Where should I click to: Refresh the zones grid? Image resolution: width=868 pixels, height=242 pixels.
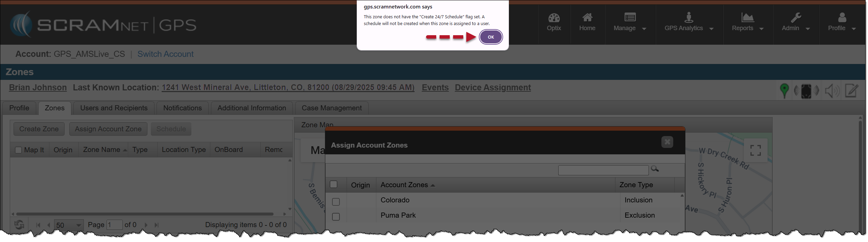(x=19, y=225)
